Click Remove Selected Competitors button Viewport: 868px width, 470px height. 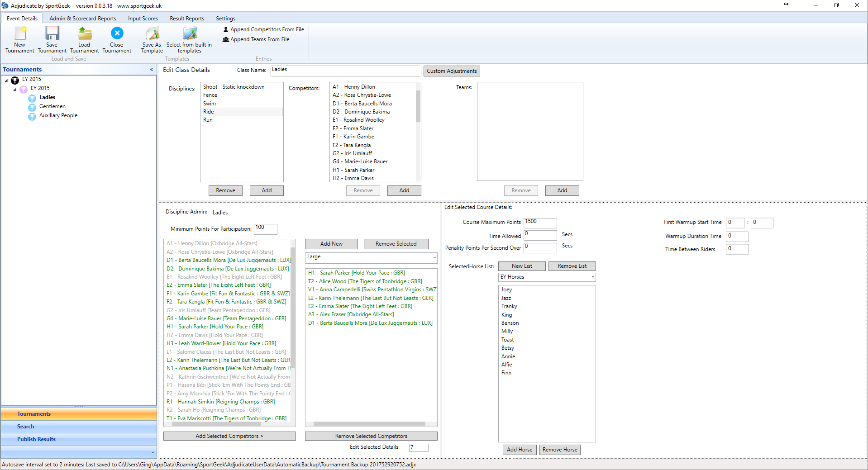tap(371, 436)
